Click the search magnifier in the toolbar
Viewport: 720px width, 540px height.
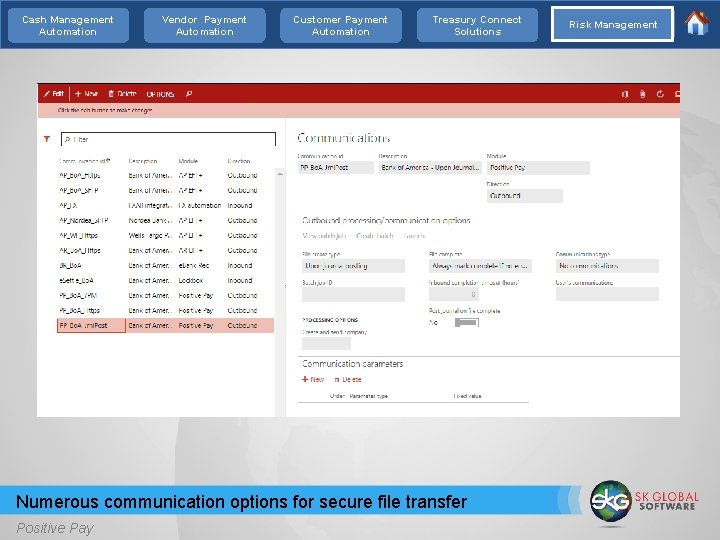click(x=189, y=94)
